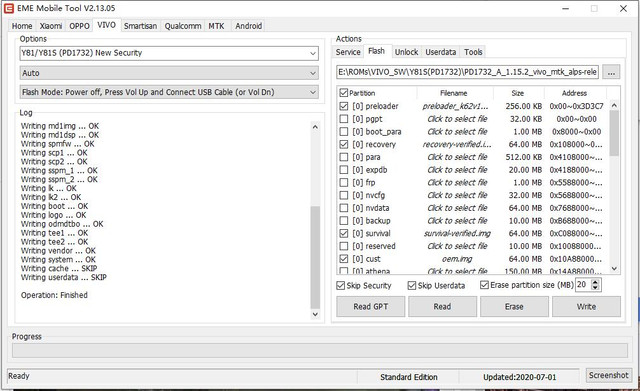Click the recovery-verified filename cell
640x391 pixels.
click(457, 144)
